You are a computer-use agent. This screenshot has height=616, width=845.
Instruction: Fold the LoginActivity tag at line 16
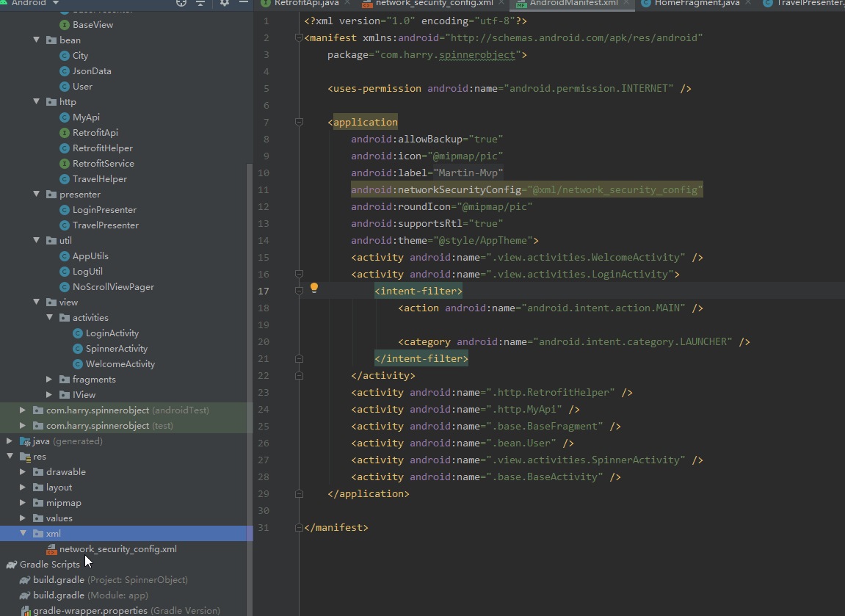click(x=299, y=275)
